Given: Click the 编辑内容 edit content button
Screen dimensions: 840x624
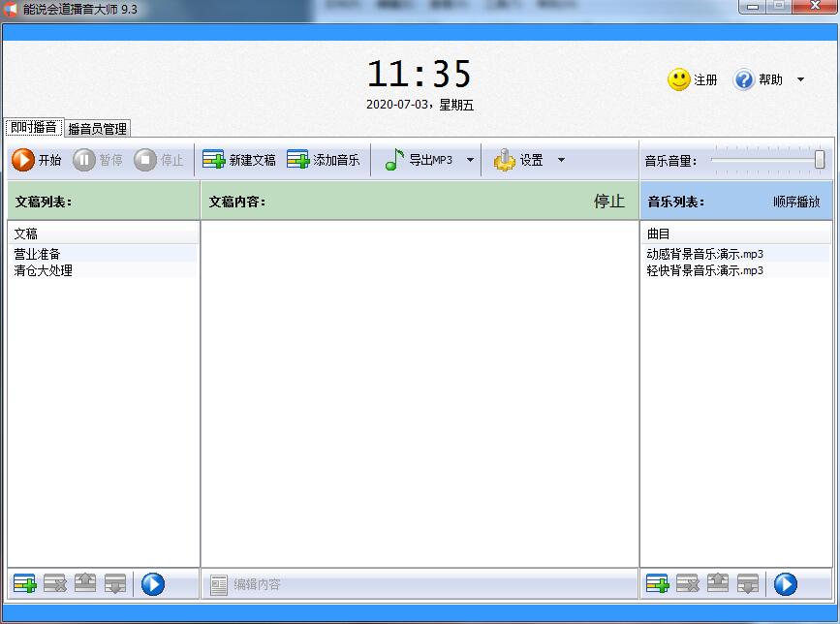Looking at the screenshot, I should [x=245, y=584].
